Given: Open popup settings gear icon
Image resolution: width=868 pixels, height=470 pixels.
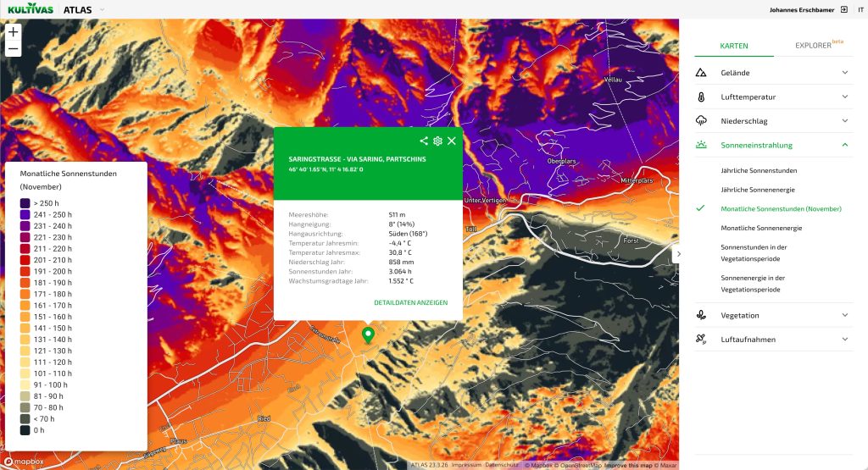Looking at the screenshot, I should pos(437,141).
